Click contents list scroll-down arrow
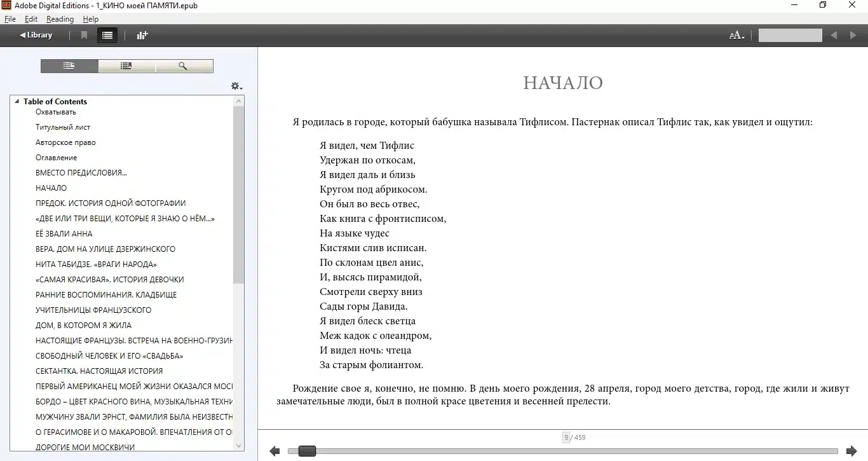This screenshot has height=461, width=868. click(x=239, y=446)
